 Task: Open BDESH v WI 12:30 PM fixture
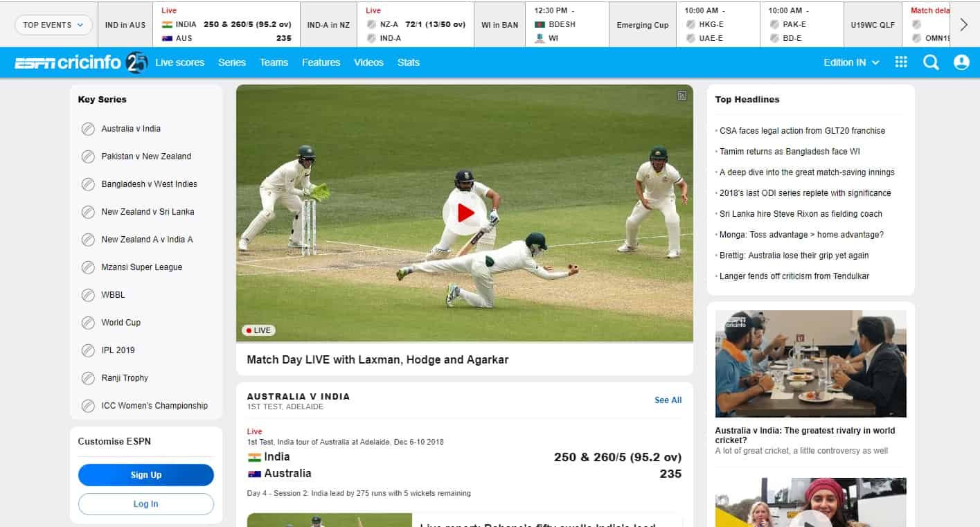click(567, 25)
